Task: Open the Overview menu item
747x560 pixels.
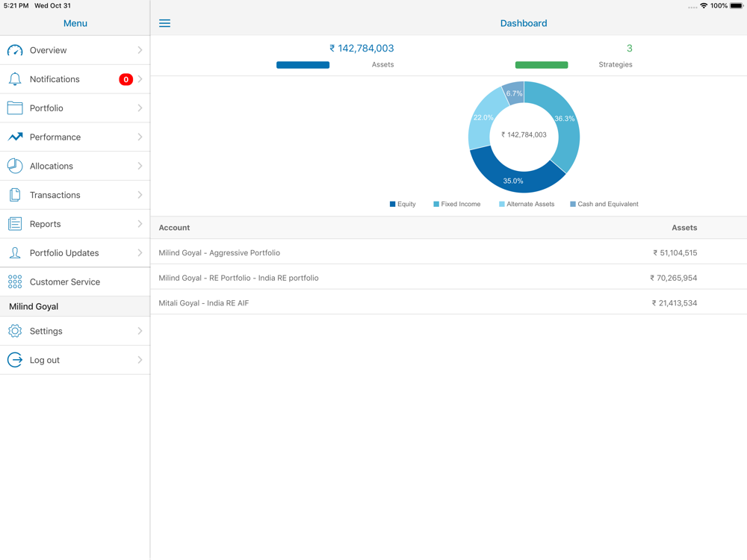Action: click(75, 50)
